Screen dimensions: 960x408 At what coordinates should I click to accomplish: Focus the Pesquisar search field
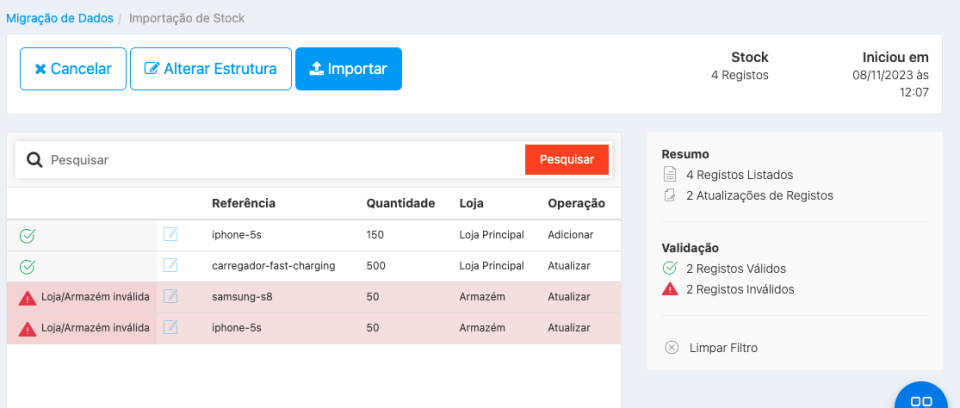point(280,160)
